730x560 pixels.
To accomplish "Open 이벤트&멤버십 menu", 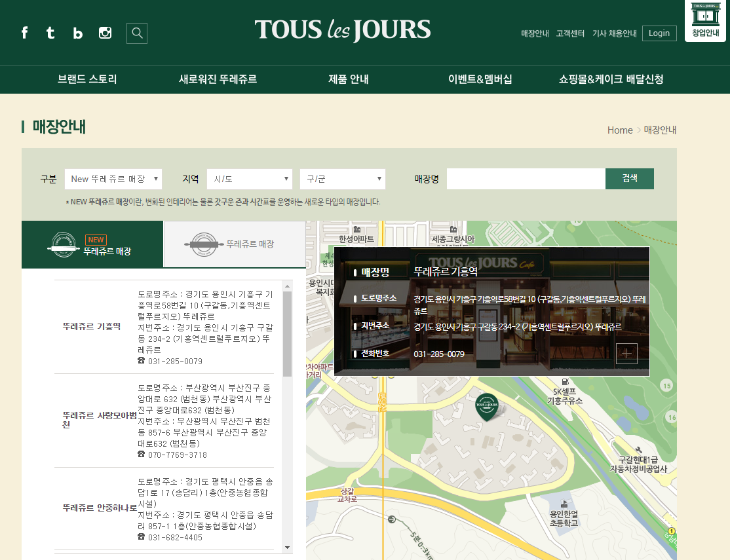I will click(x=480, y=79).
